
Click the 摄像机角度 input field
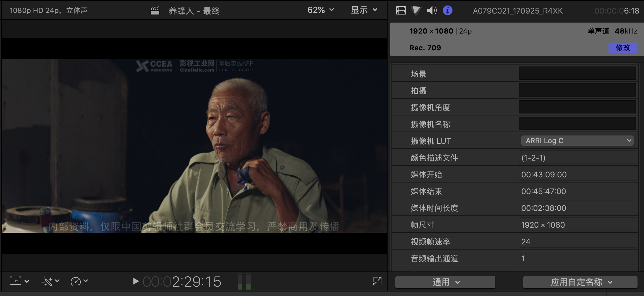click(x=577, y=107)
